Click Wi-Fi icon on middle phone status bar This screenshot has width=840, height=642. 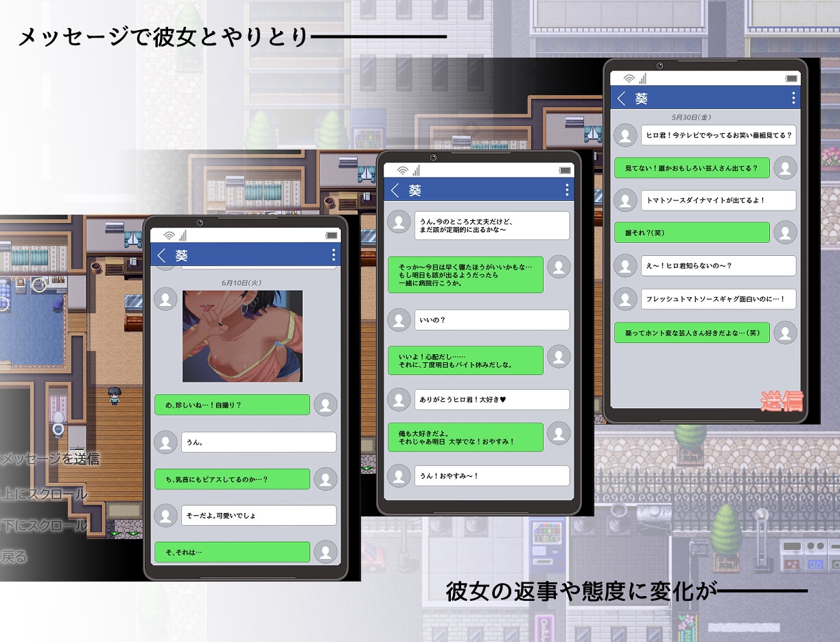tap(402, 170)
